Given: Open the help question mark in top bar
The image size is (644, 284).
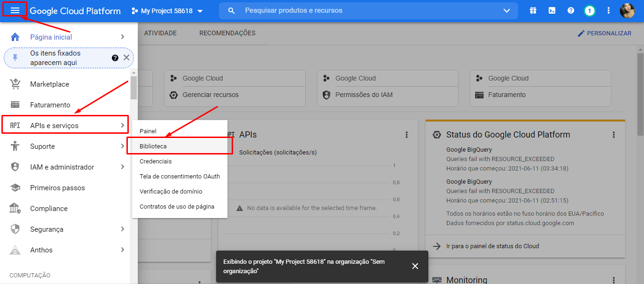Looking at the screenshot, I should (571, 10).
